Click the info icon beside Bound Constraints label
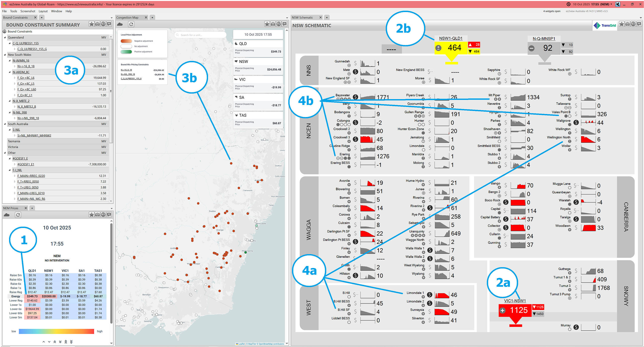644x347 pixels. click(x=5, y=31)
